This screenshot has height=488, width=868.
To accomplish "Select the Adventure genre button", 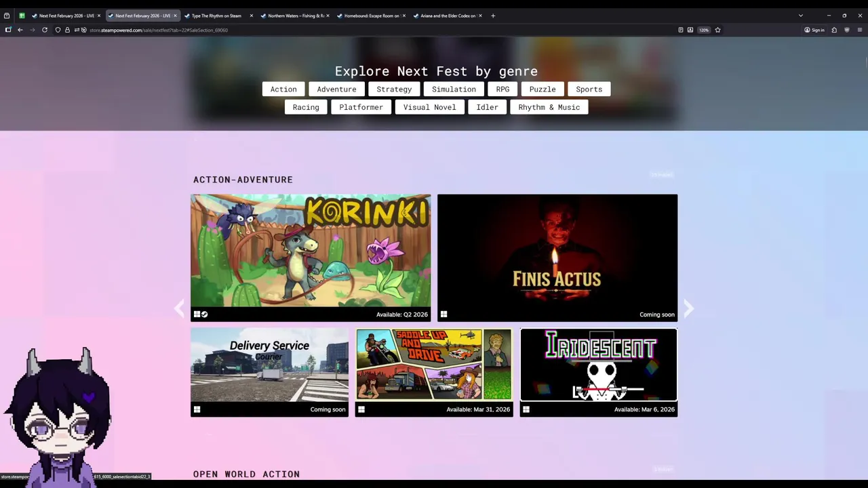I will point(336,89).
